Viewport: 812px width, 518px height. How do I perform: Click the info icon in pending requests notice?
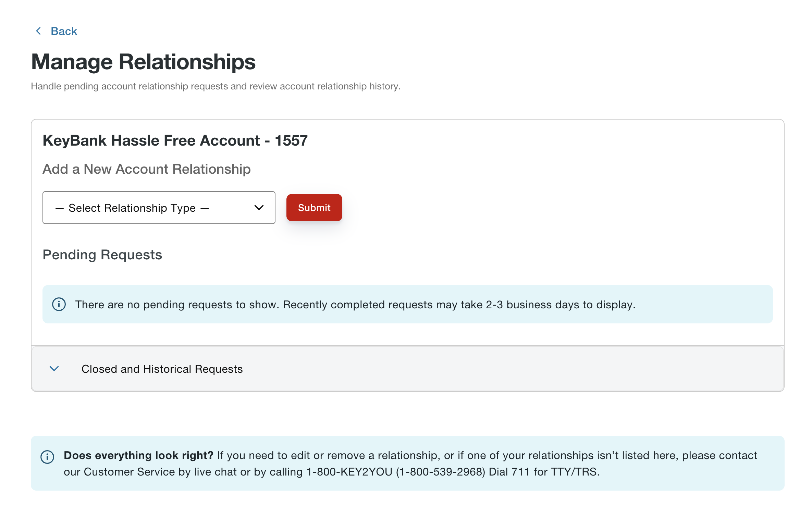click(x=59, y=304)
